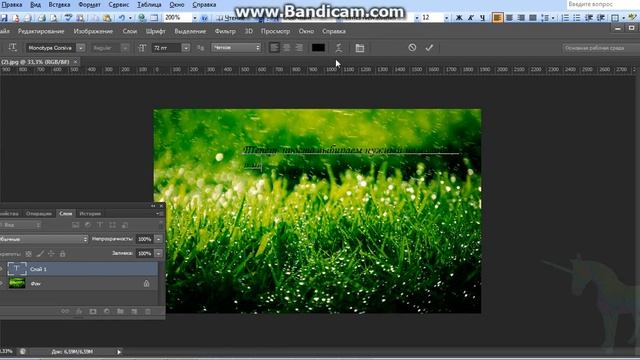Open the font family dropdown
Image resolution: width=640 pixels, height=360 pixels.
81,48
